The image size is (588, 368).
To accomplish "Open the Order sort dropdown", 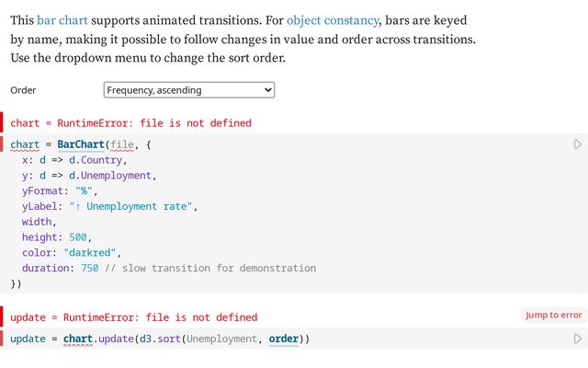I will tap(188, 90).
